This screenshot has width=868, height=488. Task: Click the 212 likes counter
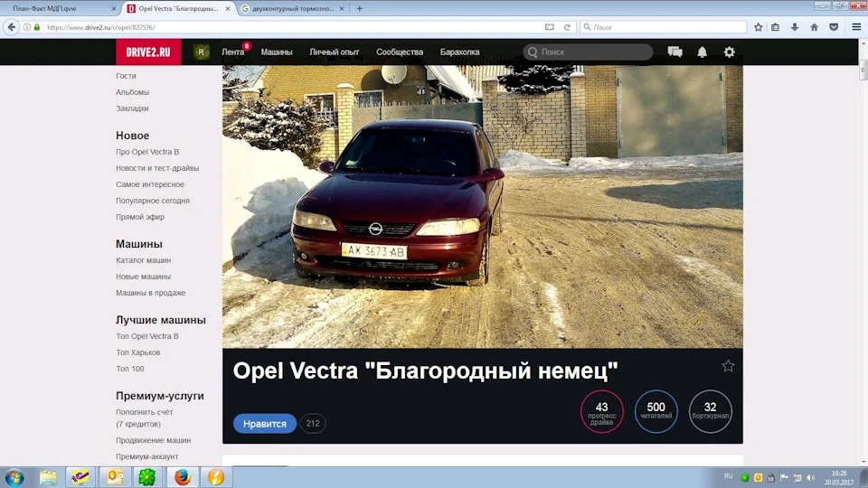coord(313,424)
